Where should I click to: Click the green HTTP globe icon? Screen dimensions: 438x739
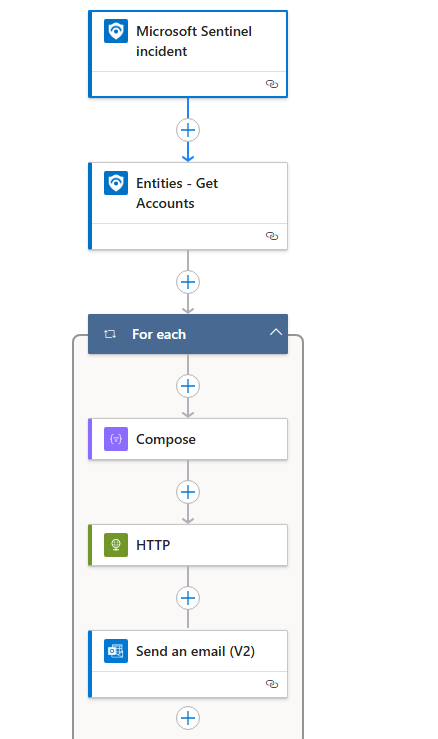point(116,545)
